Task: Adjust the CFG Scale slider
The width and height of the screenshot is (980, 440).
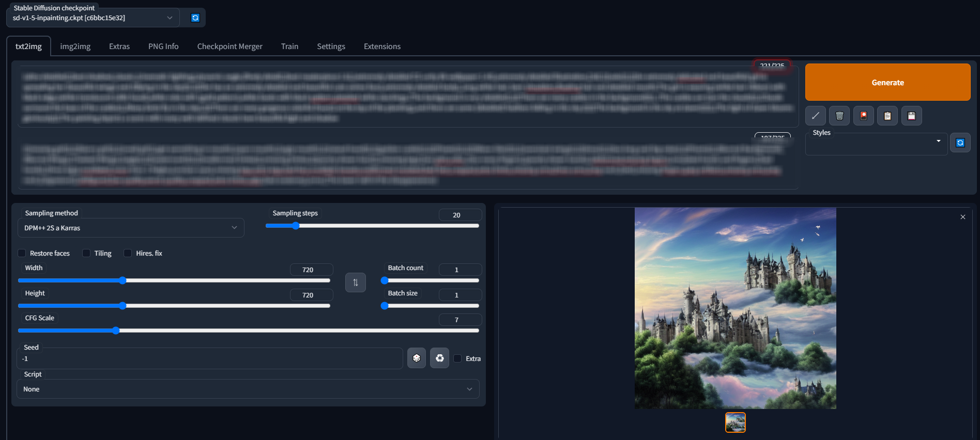Action: 249,331
